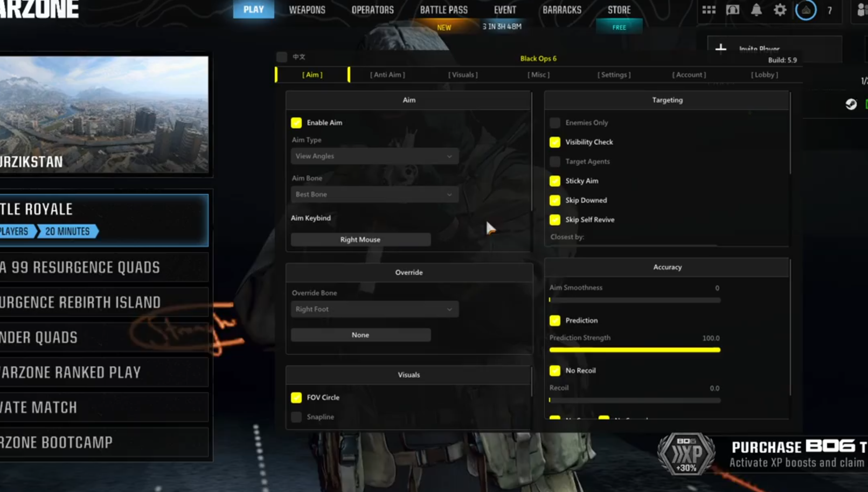868x492 pixels.
Task: Select Warzone Ranked Play mode
Action: click(103, 373)
